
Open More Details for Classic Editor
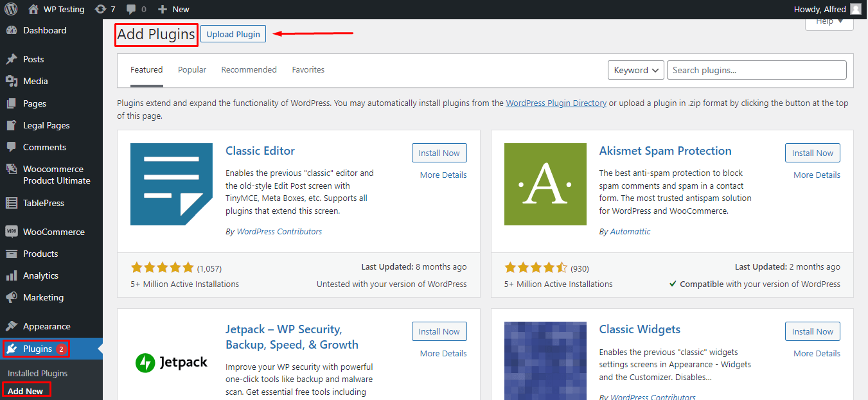tap(443, 175)
